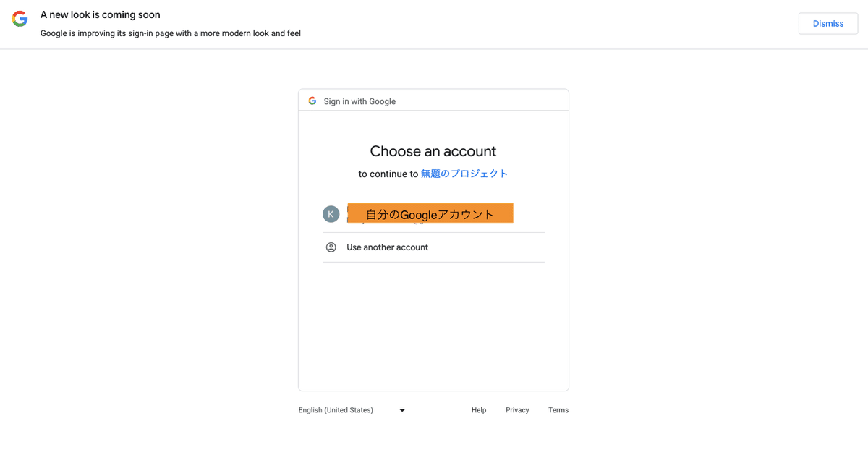This screenshot has height=468, width=868.
Task: Click the Choose an account heading
Action: [x=433, y=151]
